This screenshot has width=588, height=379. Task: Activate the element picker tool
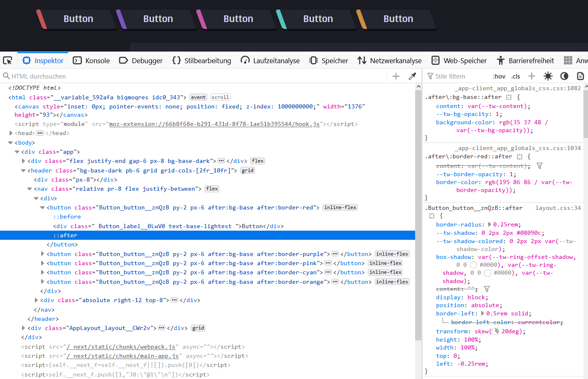coord(7,61)
